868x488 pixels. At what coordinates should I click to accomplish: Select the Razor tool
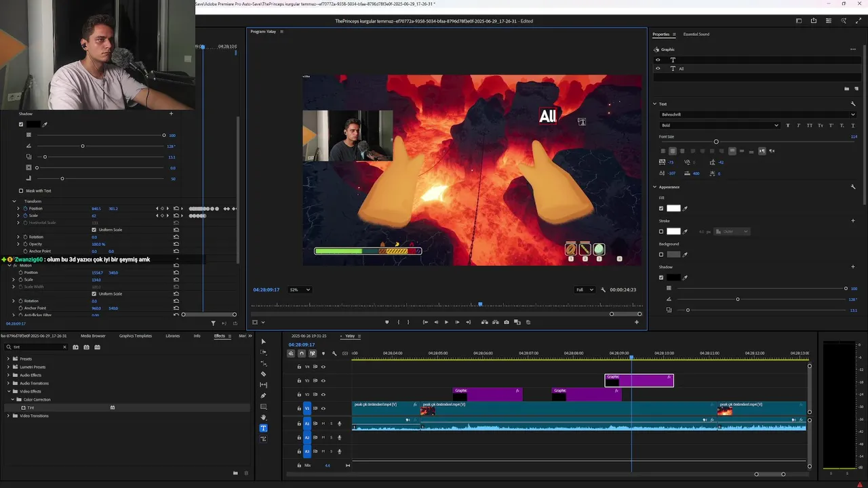click(x=264, y=374)
